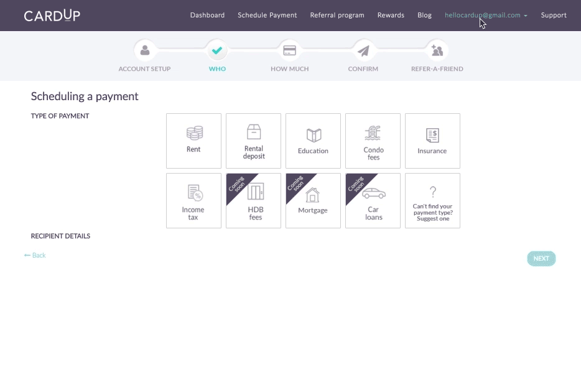Image resolution: width=581 pixels, height=392 pixels.
Task: Choose the Insurance payment tile
Action: click(432, 141)
